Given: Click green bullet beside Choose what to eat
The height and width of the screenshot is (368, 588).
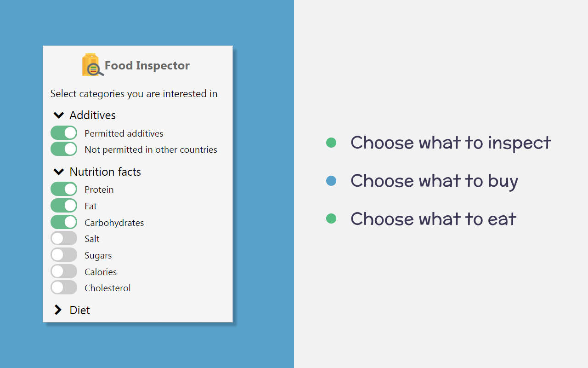Looking at the screenshot, I should pyautogui.click(x=331, y=218).
